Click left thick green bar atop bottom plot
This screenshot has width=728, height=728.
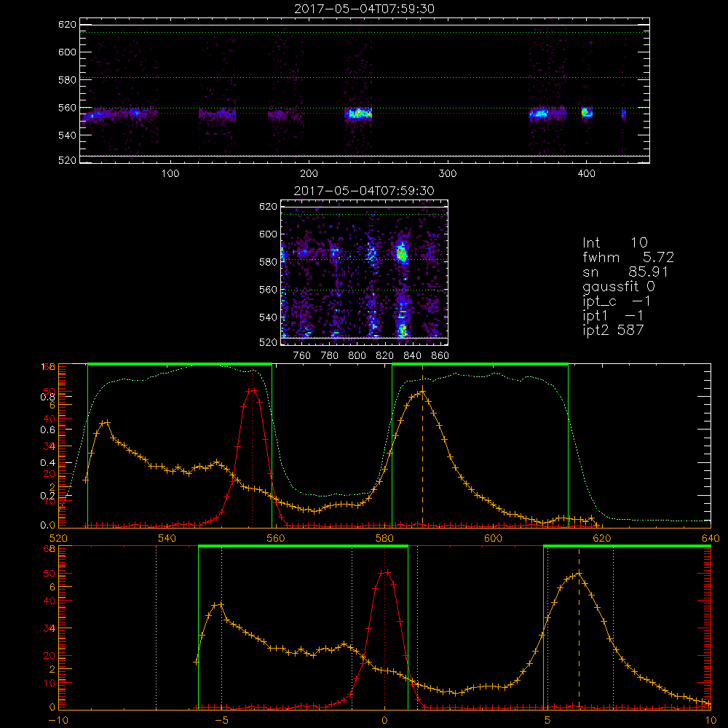[x=303, y=546]
